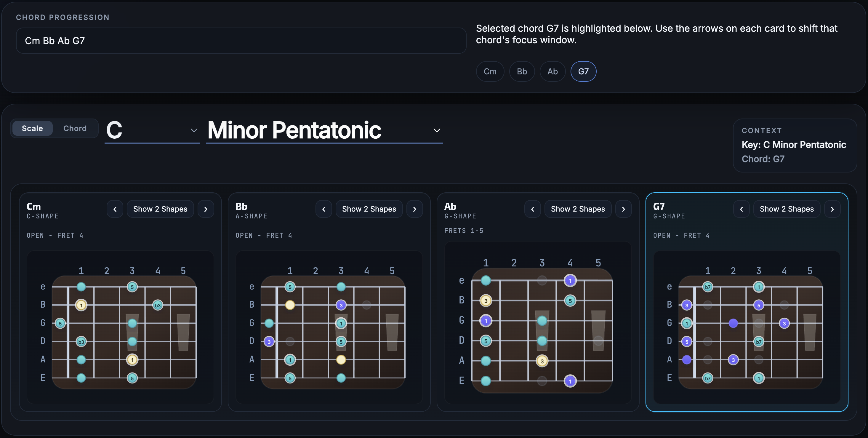Click yellow 3 on Ab A string
This screenshot has width=868, height=438.
click(x=542, y=361)
